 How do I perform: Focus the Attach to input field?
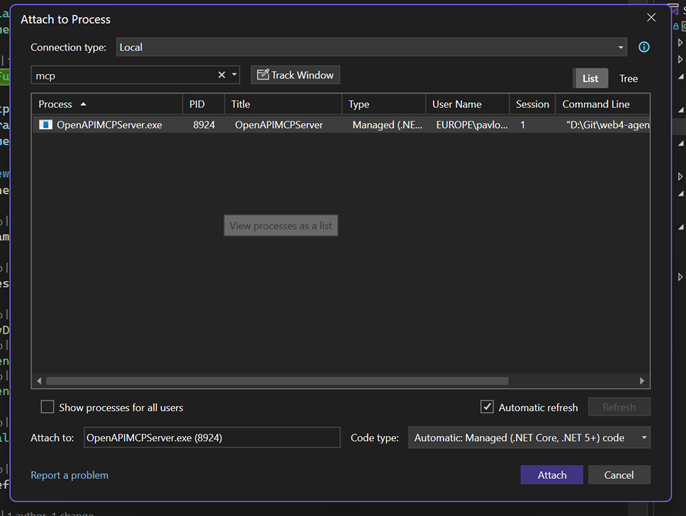pos(212,438)
